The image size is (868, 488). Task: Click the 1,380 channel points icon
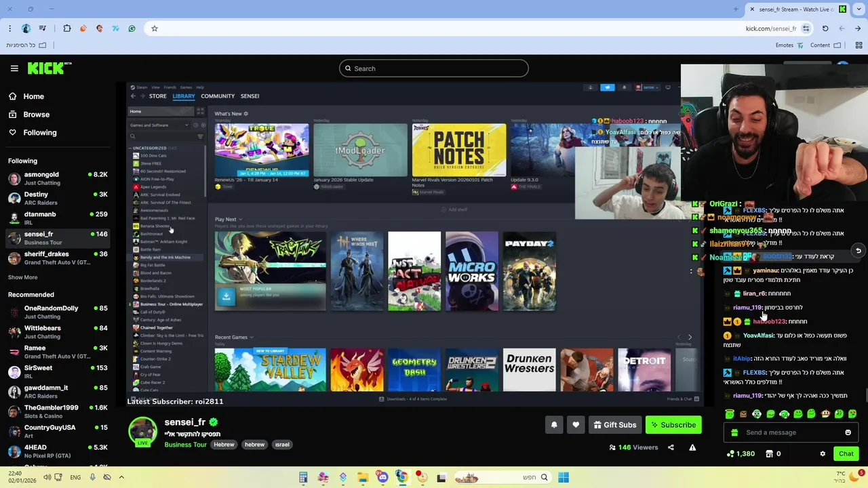[730, 453]
